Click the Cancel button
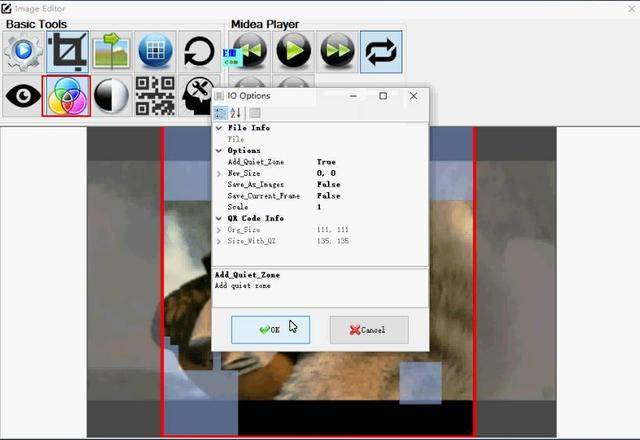 click(x=369, y=329)
